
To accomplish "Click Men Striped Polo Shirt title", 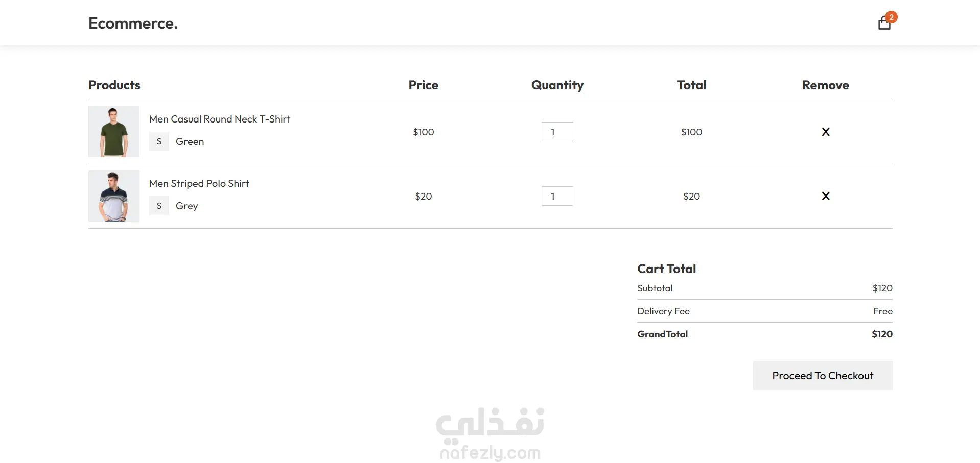I will pyautogui.click(x=199, y=183).
